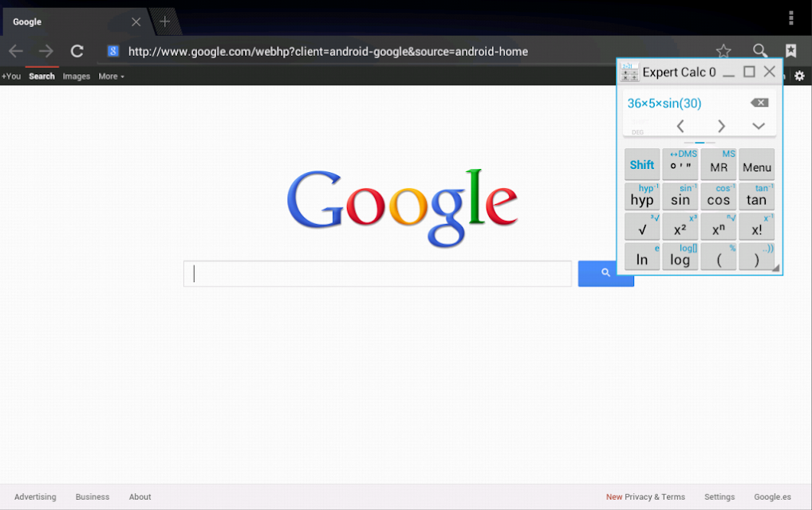This screenshot has height=510, width=812.
Task: Recall memory with MR key
Action: click(718, 164)
